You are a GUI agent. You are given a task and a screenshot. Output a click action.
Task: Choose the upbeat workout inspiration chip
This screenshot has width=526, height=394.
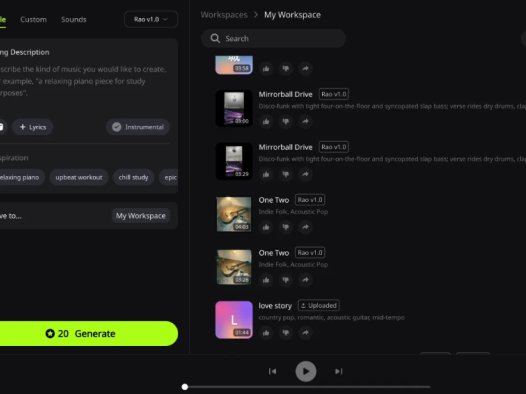[x=79, y=177]
